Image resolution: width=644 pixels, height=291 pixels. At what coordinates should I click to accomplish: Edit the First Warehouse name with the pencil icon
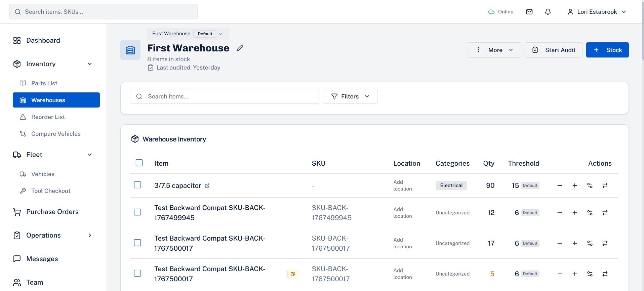239,48
